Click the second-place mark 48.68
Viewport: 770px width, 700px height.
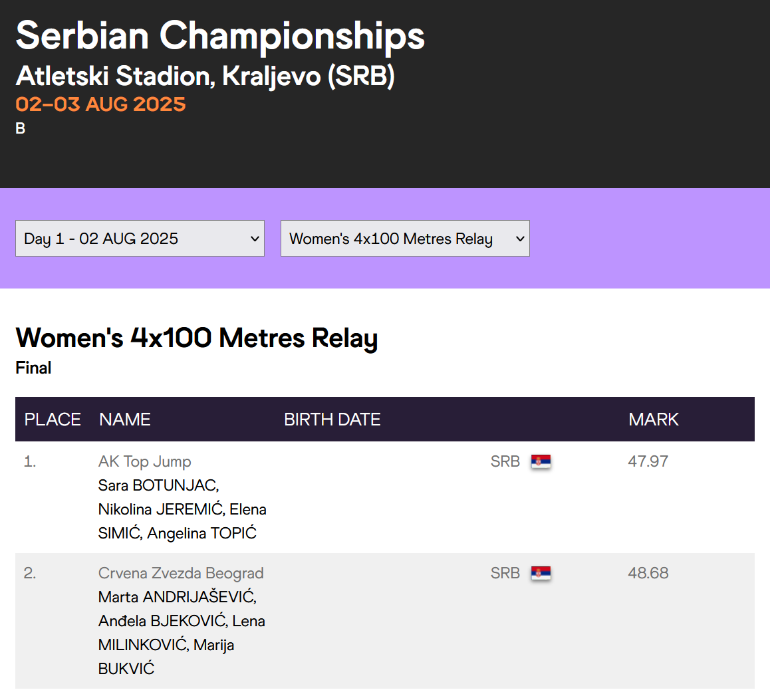648,573
